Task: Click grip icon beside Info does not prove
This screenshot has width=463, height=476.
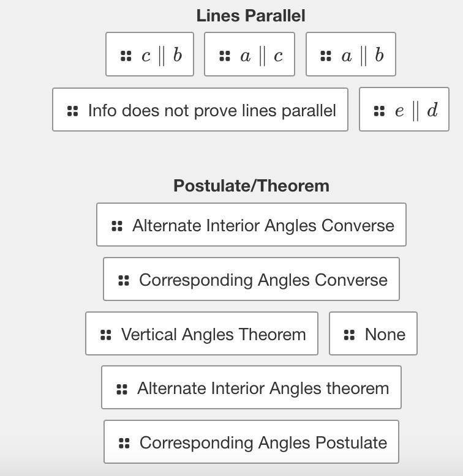Action: [x=73, y=111]
